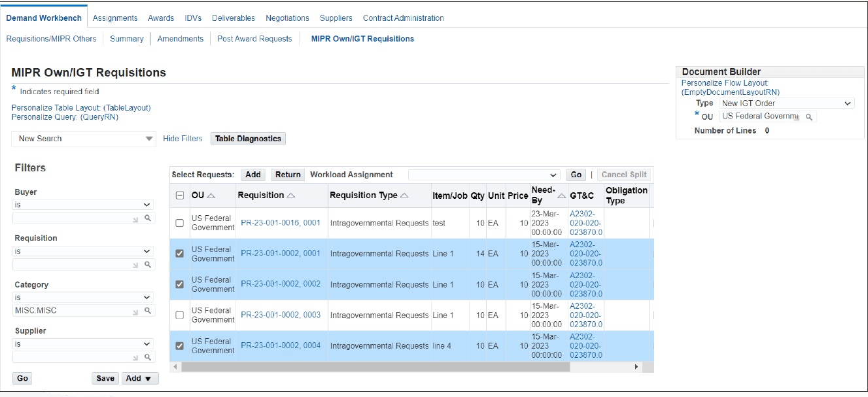This screenshot has height=397, width=868.
Task: Click the Category filter search magnifier icon
Action: tap(148, 311)
